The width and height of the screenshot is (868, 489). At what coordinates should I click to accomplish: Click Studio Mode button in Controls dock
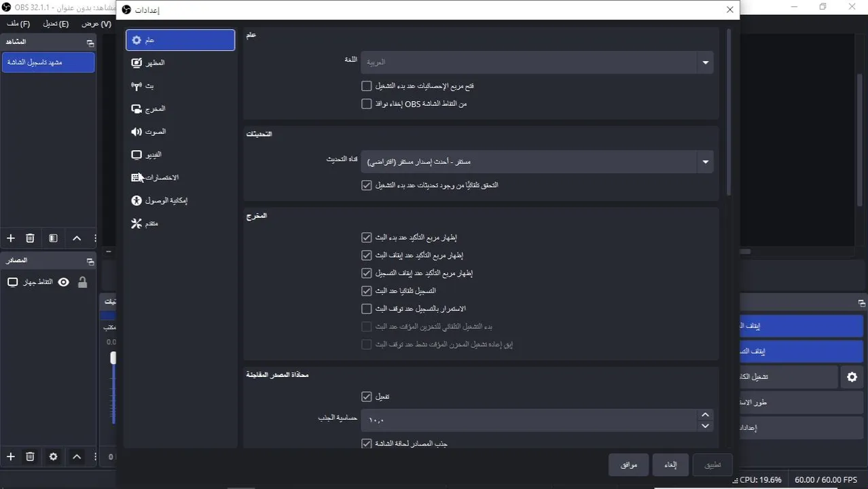[x=801, y=403]
